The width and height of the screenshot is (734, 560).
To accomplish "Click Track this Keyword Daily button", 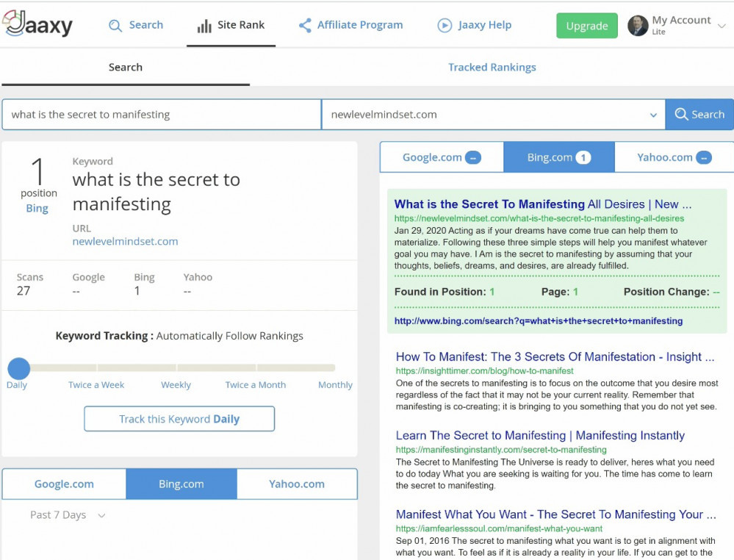I will (179, 419).
